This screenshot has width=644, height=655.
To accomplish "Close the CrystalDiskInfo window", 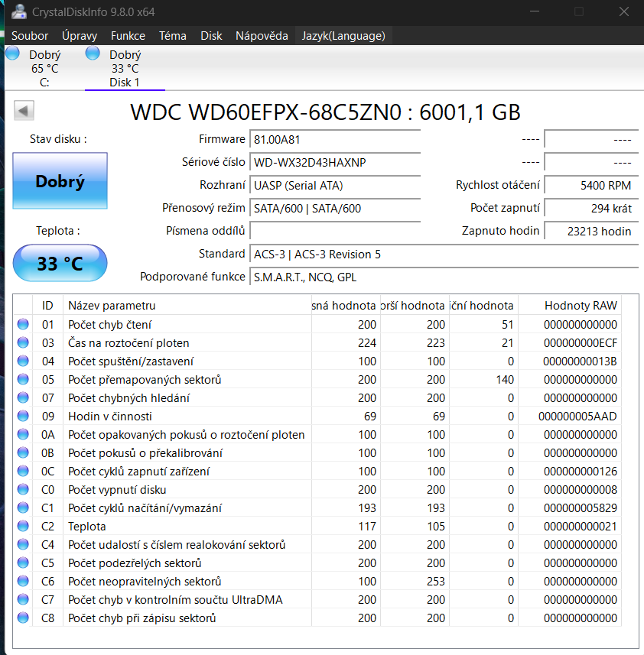I will coord(623,11).
